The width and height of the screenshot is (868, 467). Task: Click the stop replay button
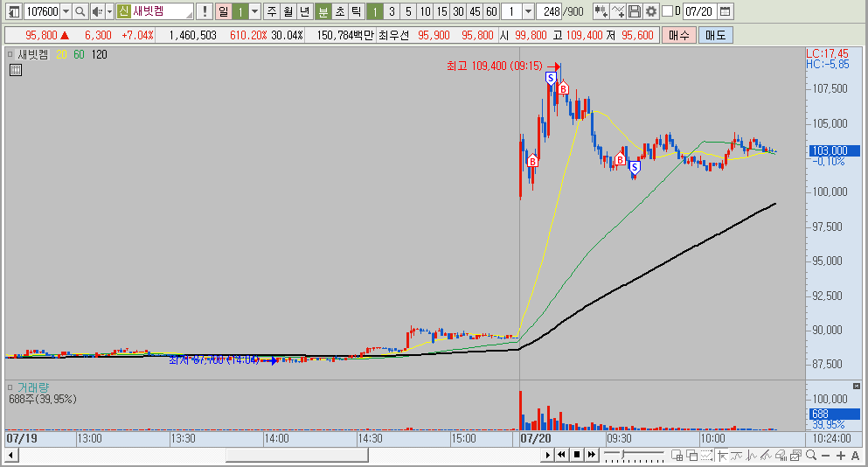576,455
